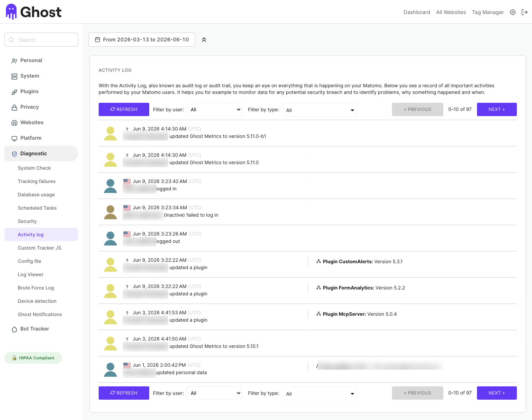
Task: Click into the Search input field
Action: (41, 40)
